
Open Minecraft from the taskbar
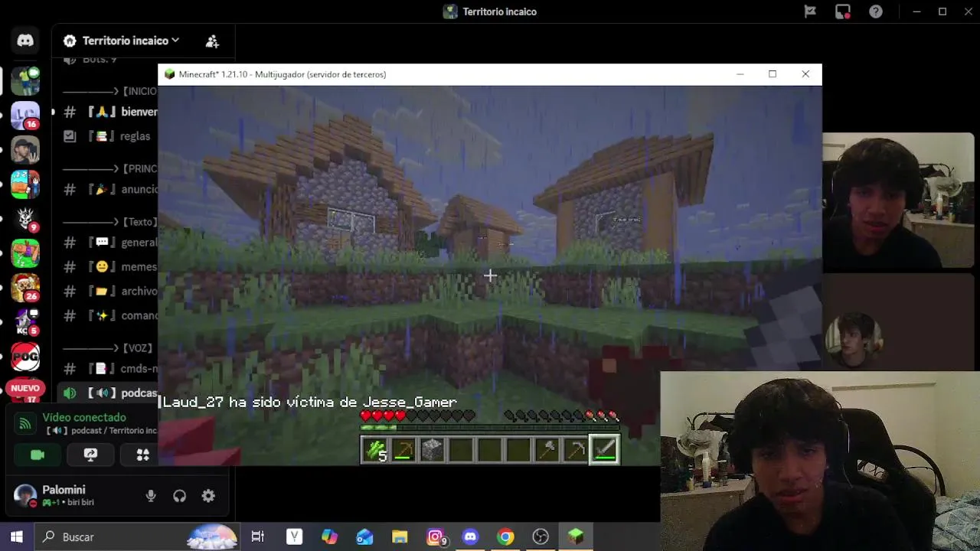pyautogui.click(x=576, y=536)
